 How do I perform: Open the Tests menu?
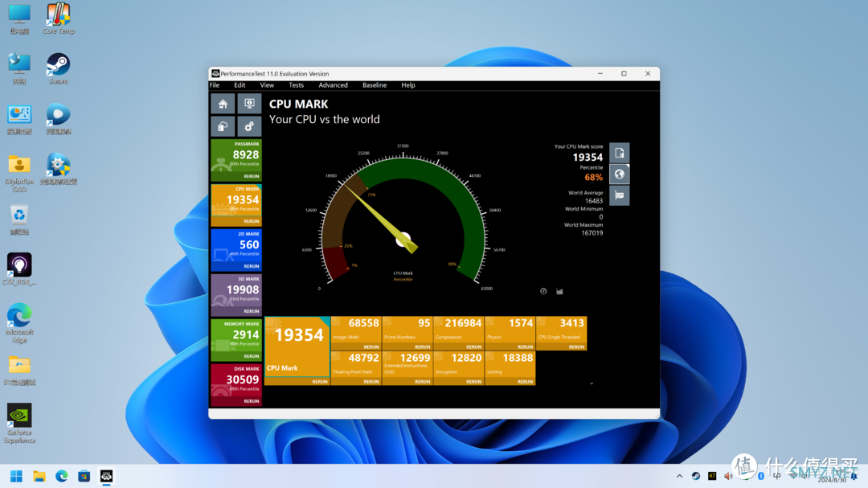pos(296,85)
